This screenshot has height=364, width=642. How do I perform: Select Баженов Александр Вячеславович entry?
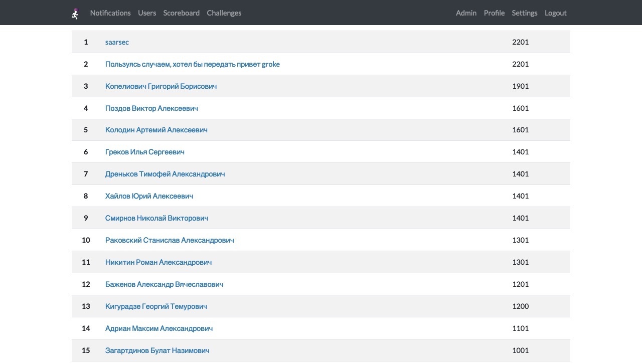coord(165,284)
